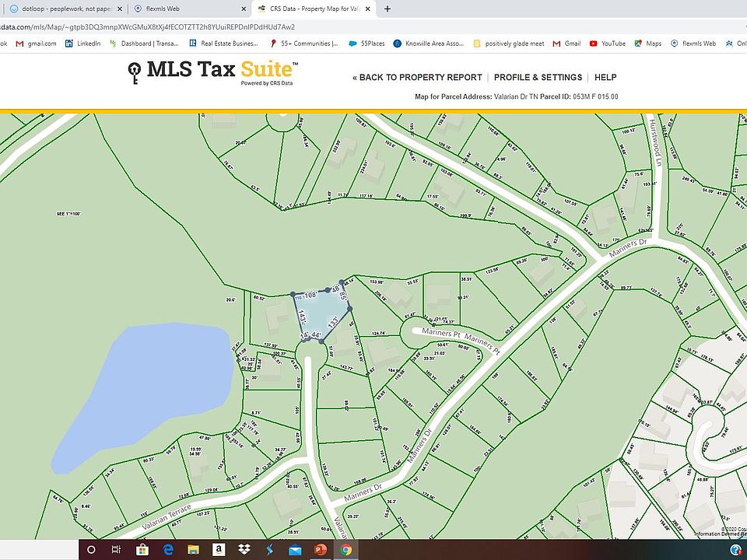This screenshot has height=560, width=747.
Task: Open Profile & Settings
Action: tap(538, 77)
